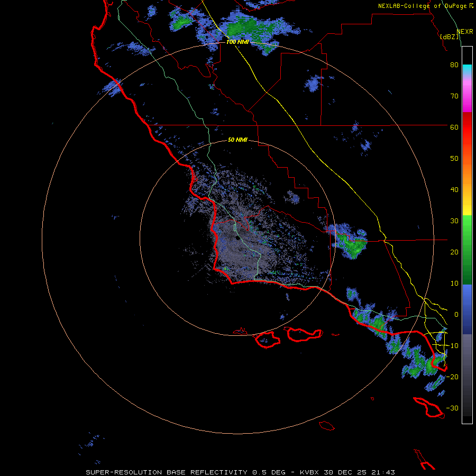Click the '50 NMI' range ring label
476x476 pixels.
click(x=237, y=140)
